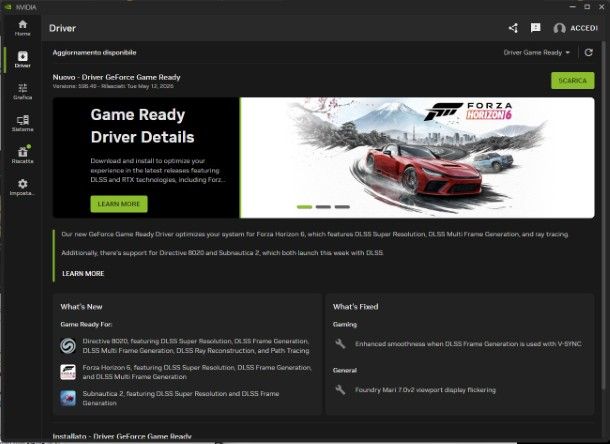The image size is (610, 444).
Task: Click LEARN MORE button on banner
Action: coord(119,204)
